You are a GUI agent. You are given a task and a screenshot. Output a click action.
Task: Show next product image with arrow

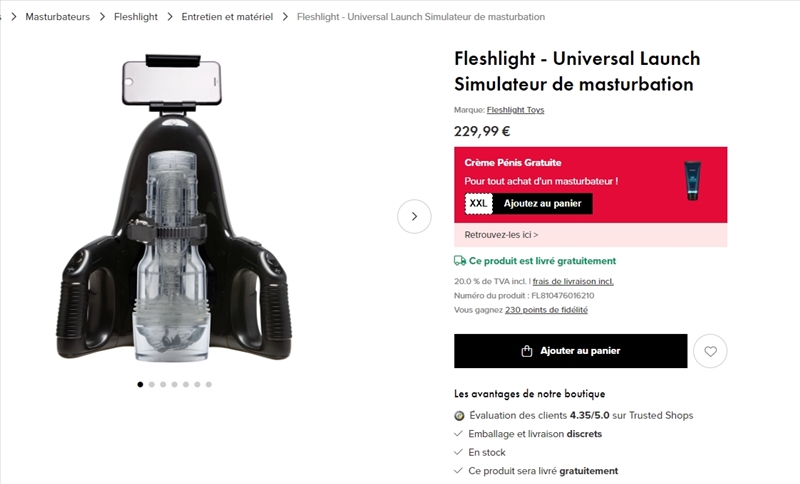pyautogui.click(x=414, y=216)
